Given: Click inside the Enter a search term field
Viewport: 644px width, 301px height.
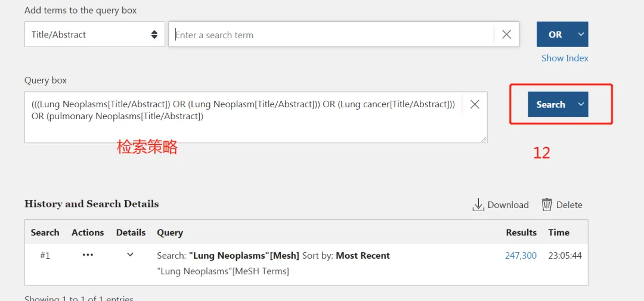Looking at the screenshot, I should pos(331,35).
